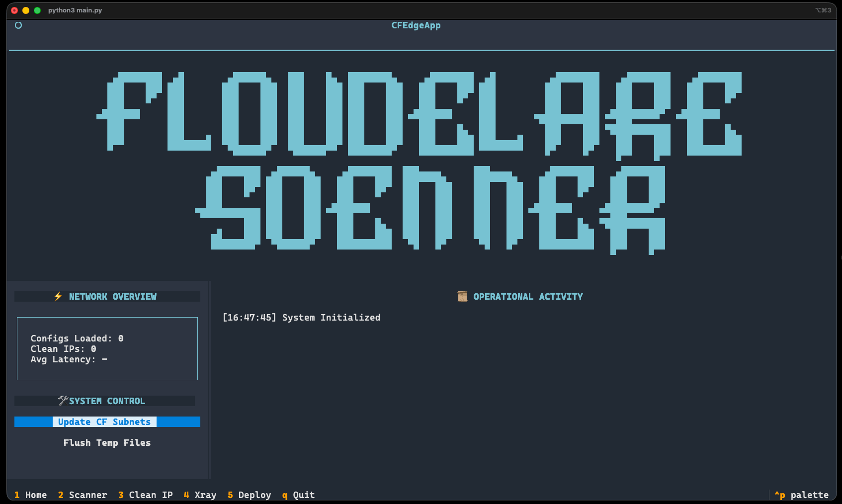Open the Deploy screen from footer
This screenshot has width=842, height=504.
click(250, 495)
